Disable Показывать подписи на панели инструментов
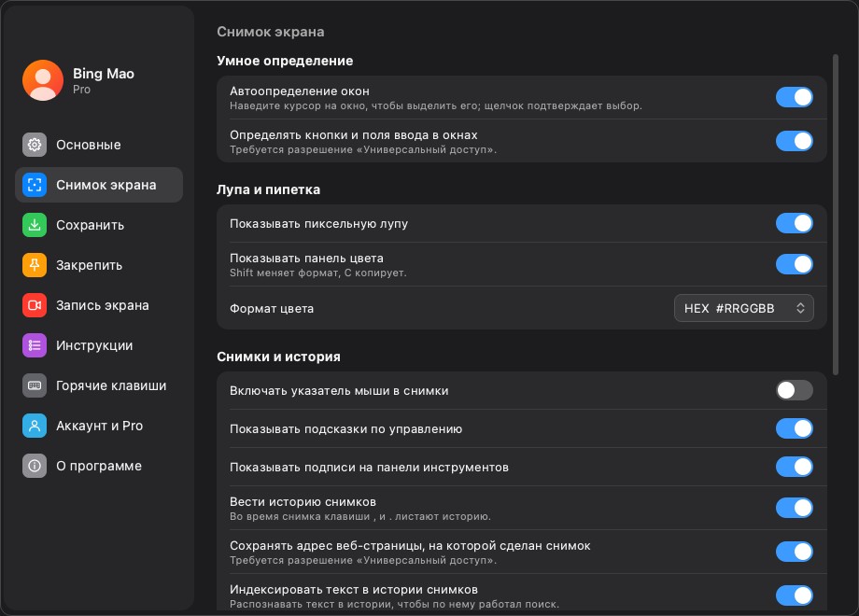 tap(795, 467)
